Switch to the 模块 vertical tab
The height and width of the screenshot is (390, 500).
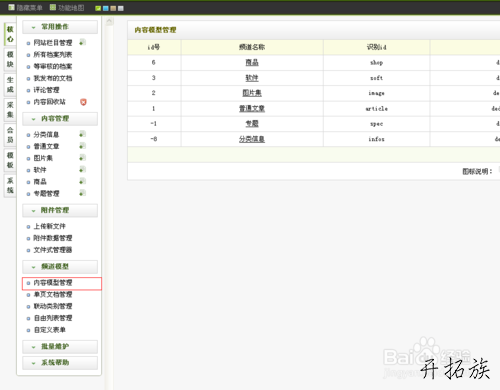10,59
